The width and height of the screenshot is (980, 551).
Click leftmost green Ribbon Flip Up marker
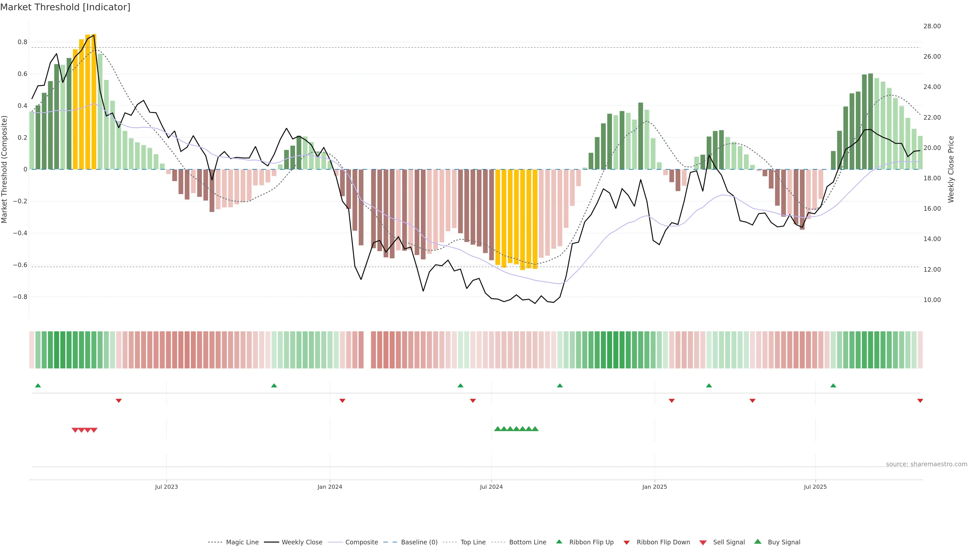click(x=38, y=386)
